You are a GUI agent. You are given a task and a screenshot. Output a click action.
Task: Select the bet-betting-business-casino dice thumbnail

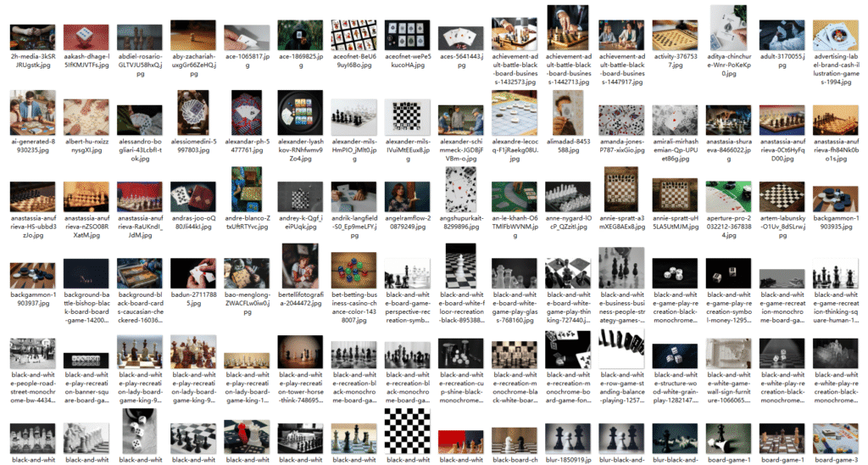pyautogui.click(x=354, y=271)
